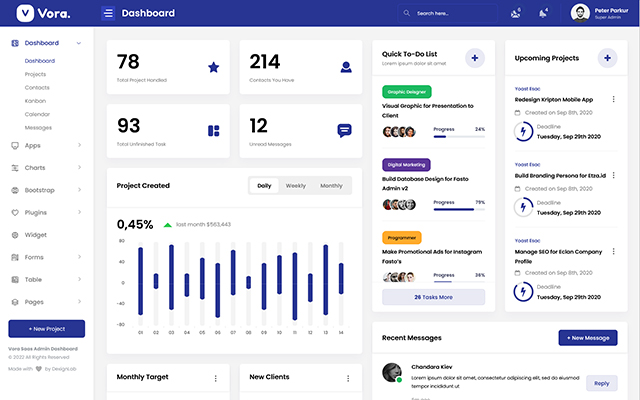The image size is (640, 400).
Task: Switch chart to the Monthly tab
Action: (331, 185)
